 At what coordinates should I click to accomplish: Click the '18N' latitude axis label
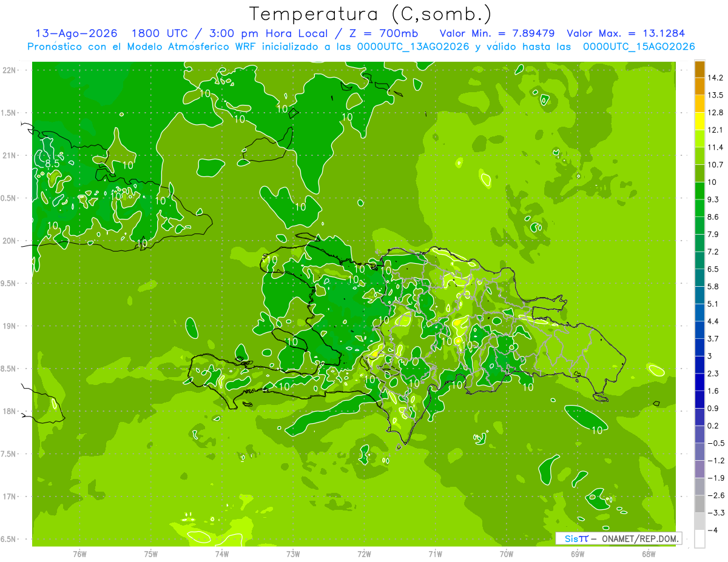[10, 412]
